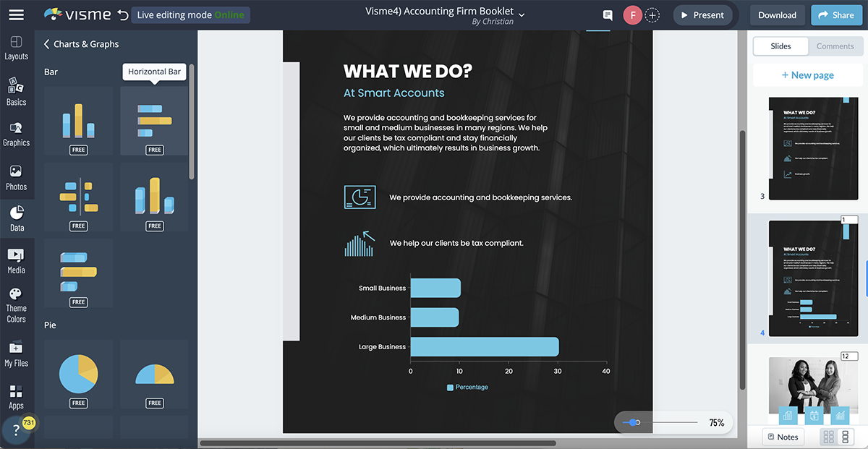Click the zoom slider handle

pos(634,422)
